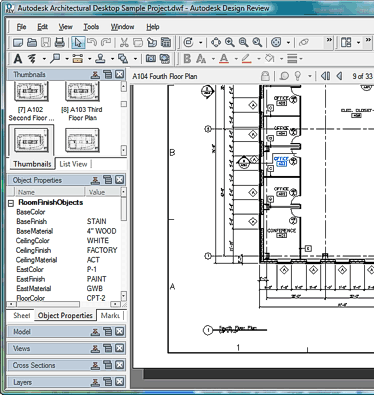Open the Help menu
The height and width of the screenshot is (395, 374).
(x=153, y=27)
